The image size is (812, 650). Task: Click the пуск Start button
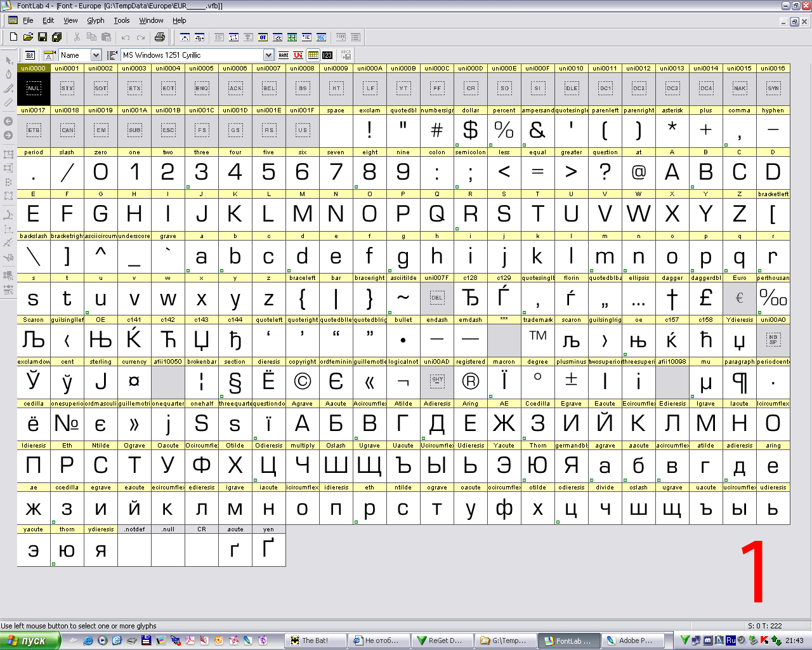click(30, 640)
